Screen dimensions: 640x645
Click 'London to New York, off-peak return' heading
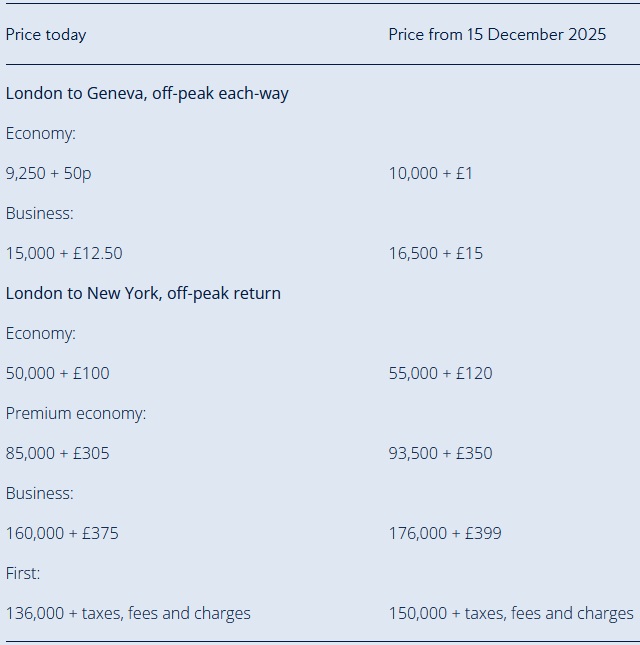(x=143, y=294)
